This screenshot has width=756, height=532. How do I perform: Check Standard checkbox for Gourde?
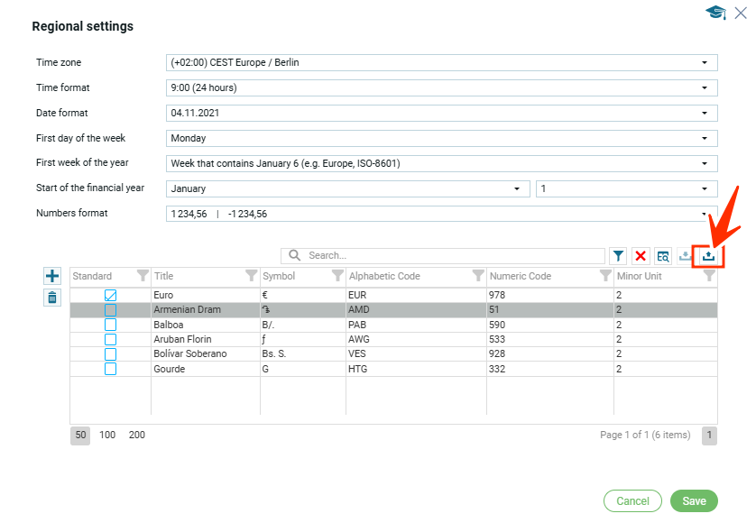(110, 369)
